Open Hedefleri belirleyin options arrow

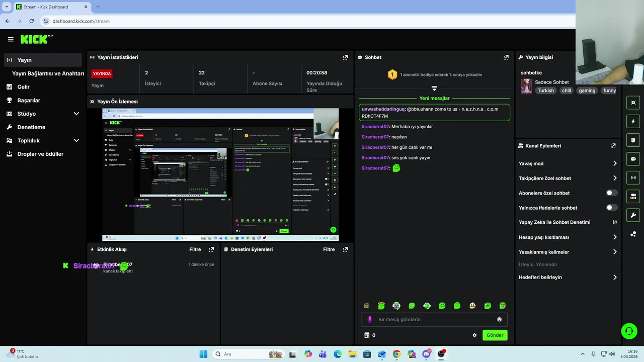click(x=615, y=277)
